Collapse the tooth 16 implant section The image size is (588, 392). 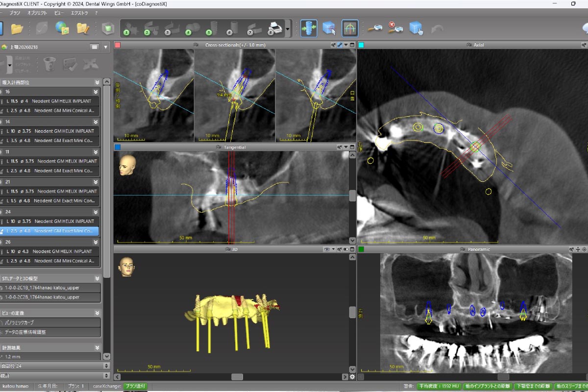pyautogui.click(x=97, y=92)
